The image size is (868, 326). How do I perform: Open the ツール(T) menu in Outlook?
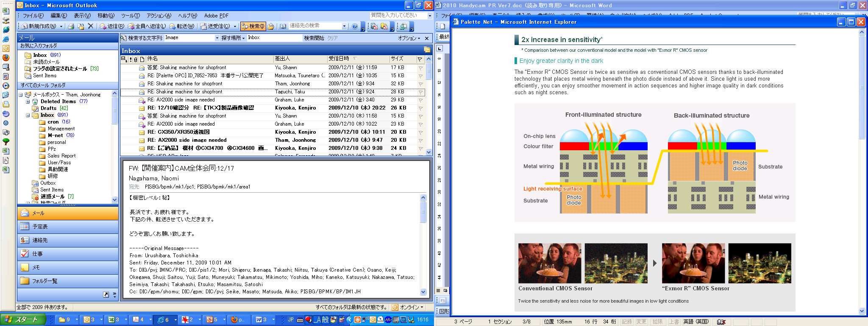[131, 16]
